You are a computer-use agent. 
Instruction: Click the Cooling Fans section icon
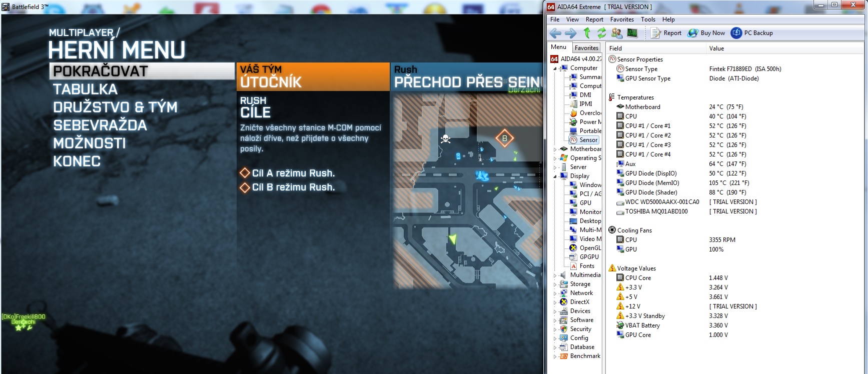tap(612, 230)
